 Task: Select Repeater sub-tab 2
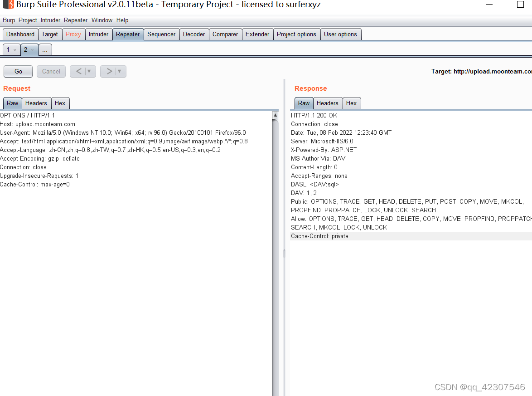tap(26, 49)
